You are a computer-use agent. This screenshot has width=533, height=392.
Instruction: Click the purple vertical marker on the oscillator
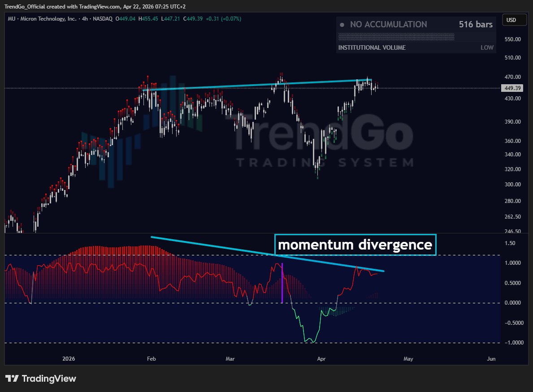click(282, 281)
